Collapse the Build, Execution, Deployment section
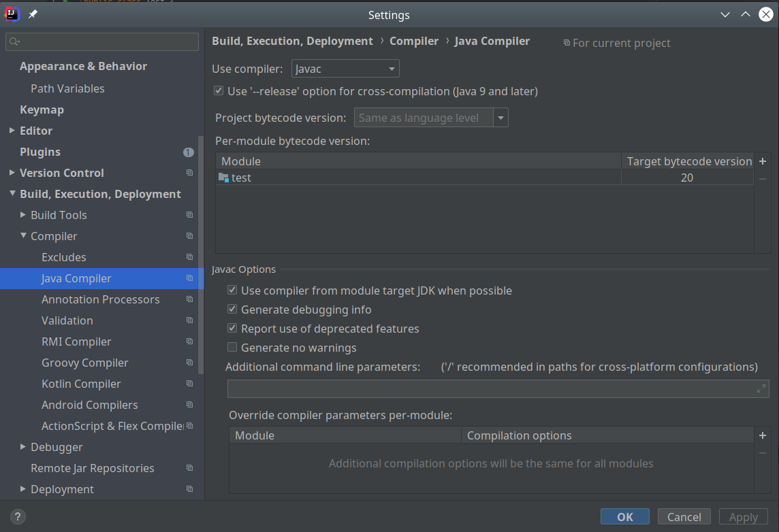Image resolution: width=779 pixels, height=532 pixels. (12, 193)
